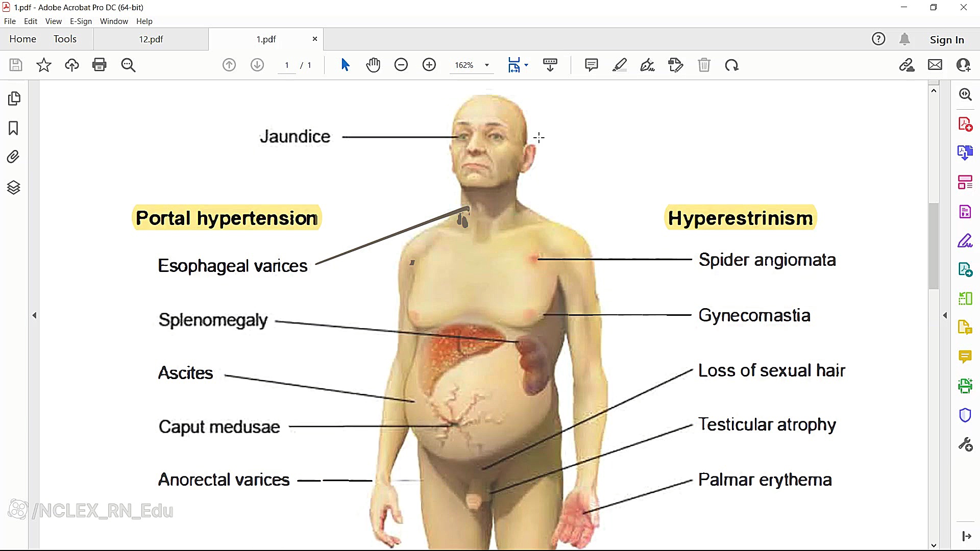Image resolution: width=980 pixels, height=551 pixels.
Task: Collapse the right tools pane arrow
Action: tap(945, 315)
